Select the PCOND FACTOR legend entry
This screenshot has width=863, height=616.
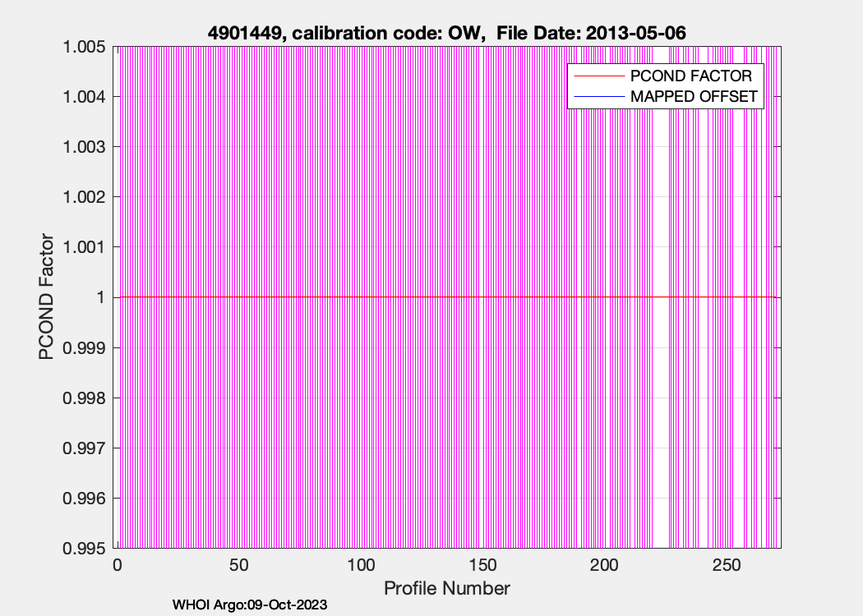(x=690, y=76)
